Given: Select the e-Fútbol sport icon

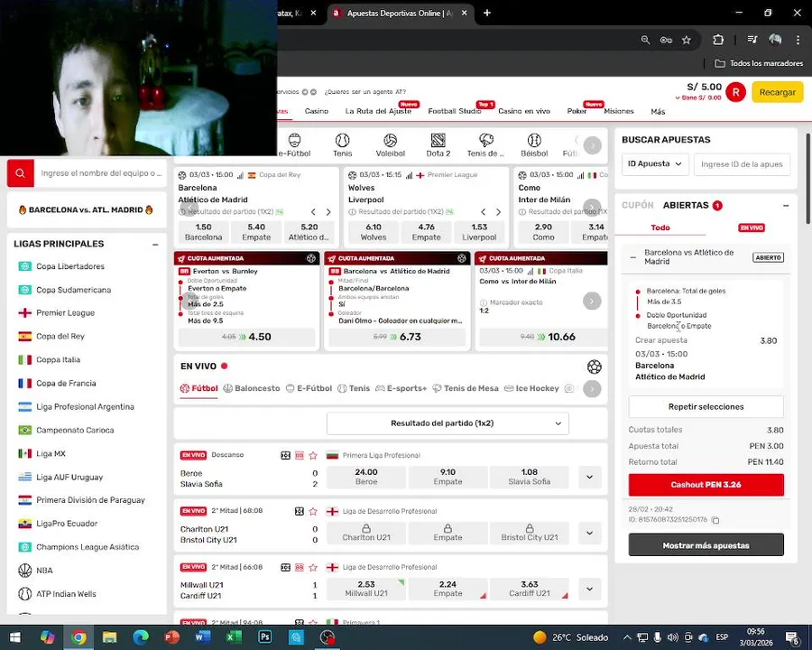Looking at the screenshot, I should coord(294,145).
